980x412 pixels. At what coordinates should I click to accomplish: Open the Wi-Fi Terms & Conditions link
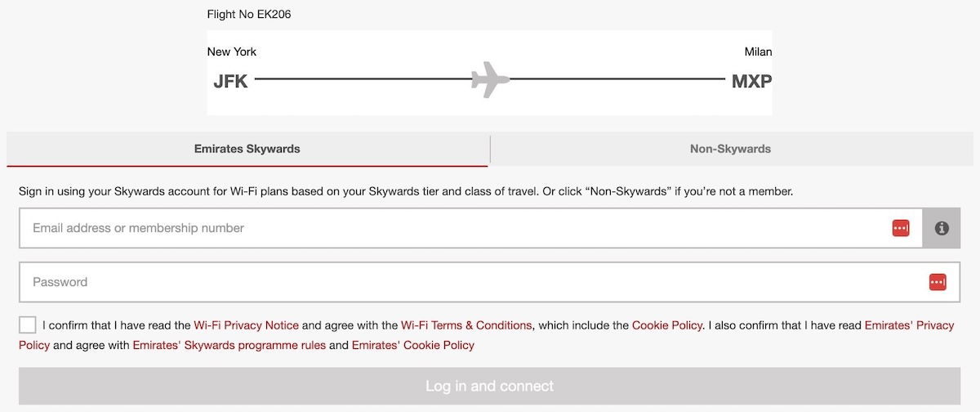point(466,325)
